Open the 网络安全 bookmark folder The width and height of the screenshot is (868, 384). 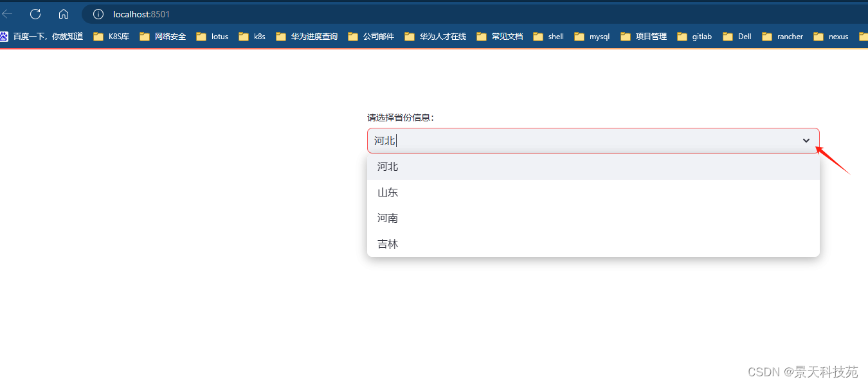tap(163, 37)
